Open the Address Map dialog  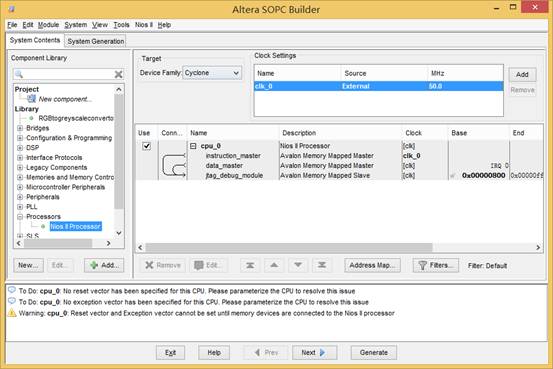[x=372, y=265]
